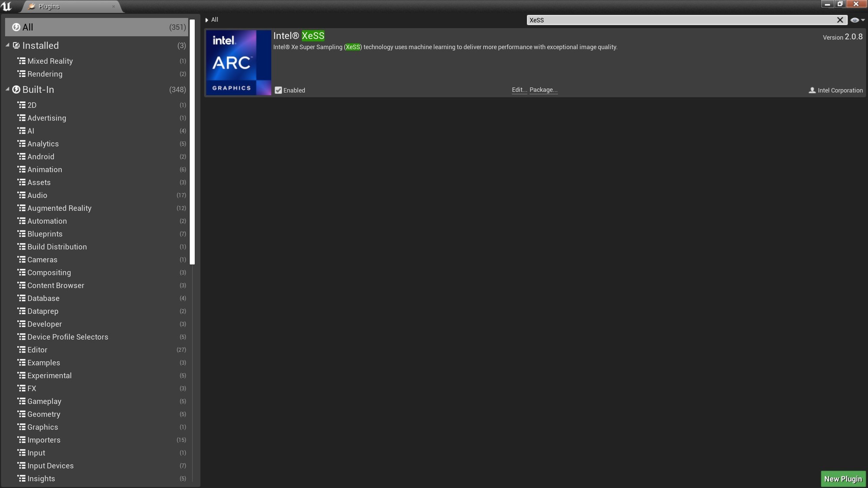Open the view options eye dropdown
This screenshot has width=868, height=488.
[858, 20]
